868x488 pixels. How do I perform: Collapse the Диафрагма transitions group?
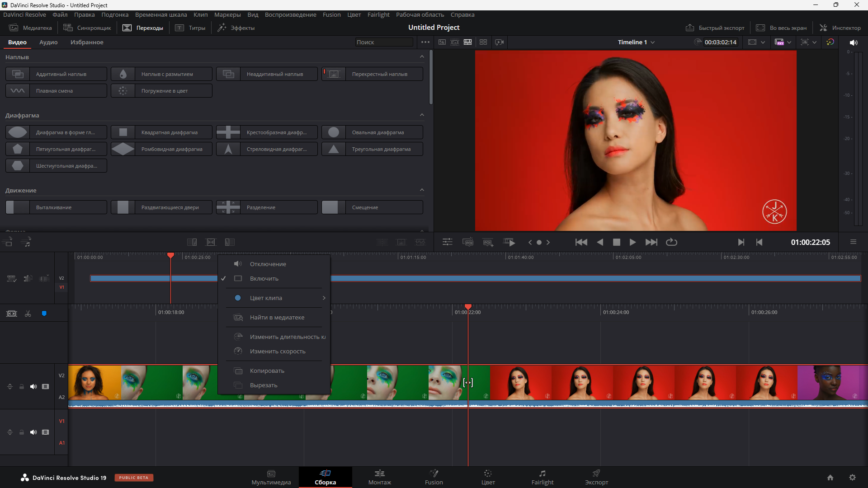[x=422, y=115]
